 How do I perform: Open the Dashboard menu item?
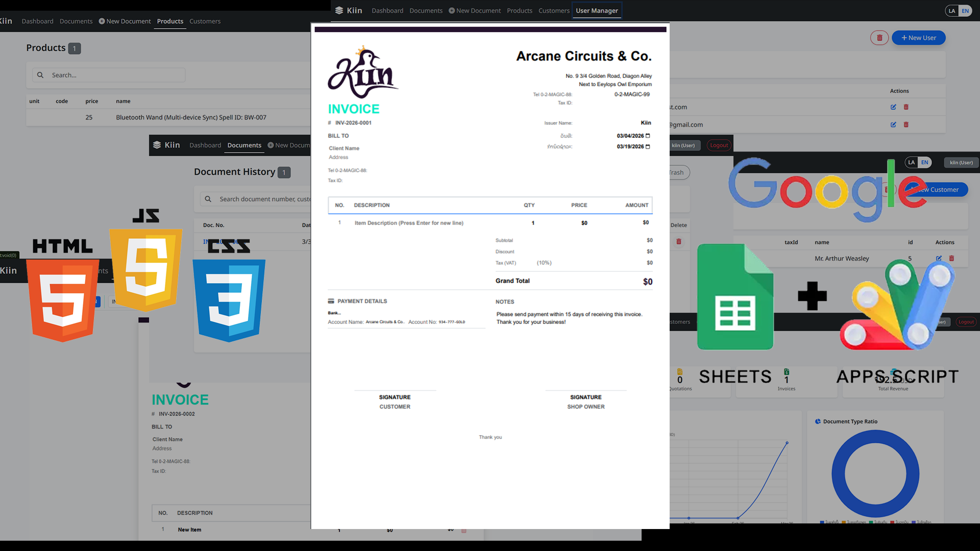387,10
